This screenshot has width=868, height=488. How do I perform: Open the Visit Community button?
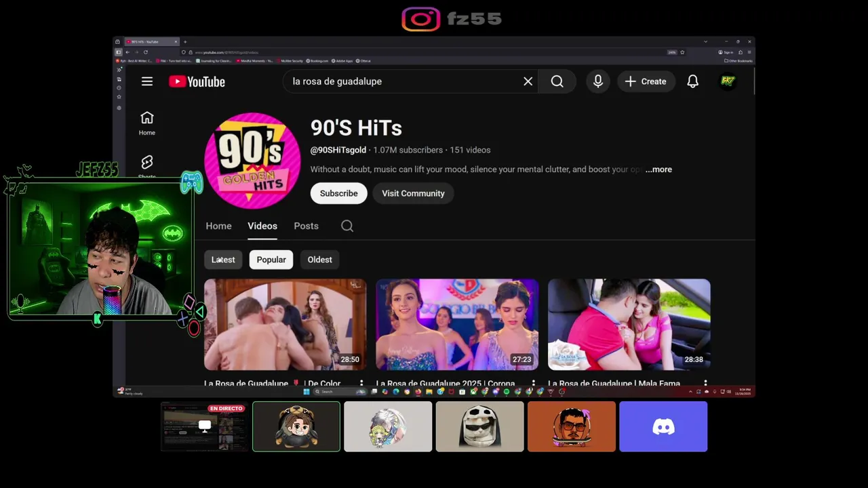pyautogui.click(x=413, y=193)
